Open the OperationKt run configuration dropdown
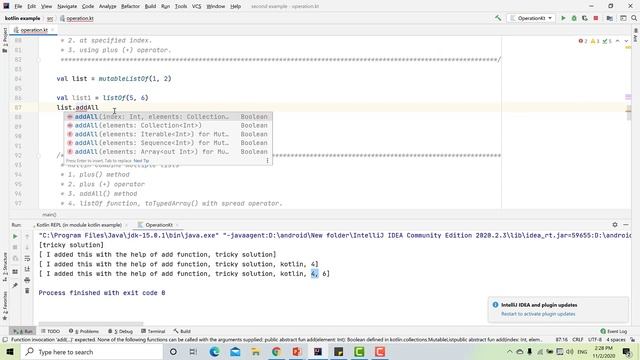The height and width of the screenshot is (360, 640). tap(531, 18)
